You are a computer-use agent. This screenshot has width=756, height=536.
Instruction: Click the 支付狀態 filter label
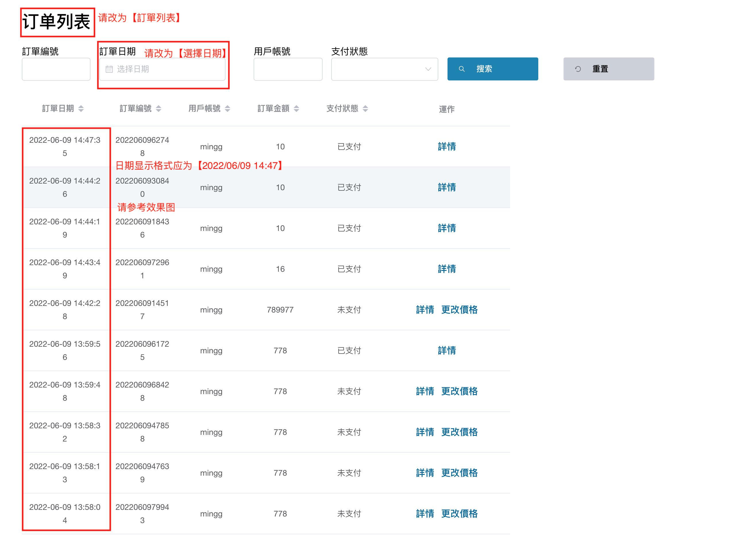(x=349, y=51)
